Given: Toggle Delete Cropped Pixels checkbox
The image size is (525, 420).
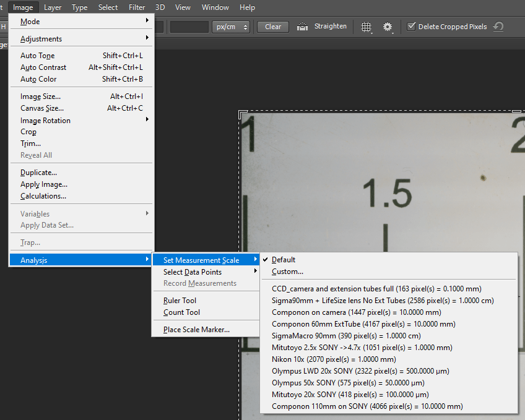Looking at the screenshot, I should [x=412, y=27].
